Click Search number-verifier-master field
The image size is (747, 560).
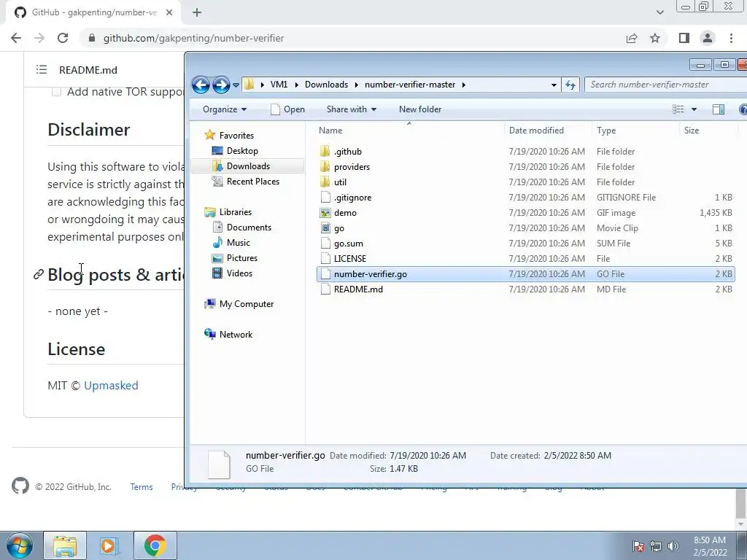(665, 85)
